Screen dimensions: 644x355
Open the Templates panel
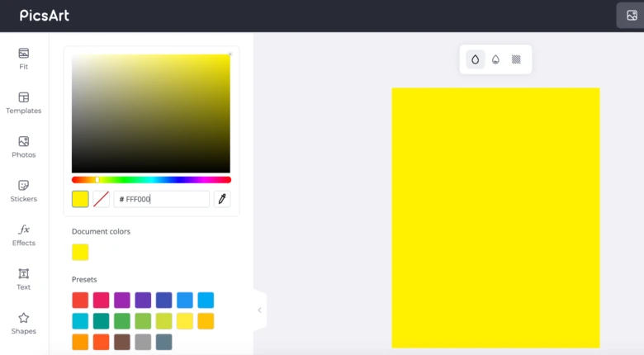[24, 103]
